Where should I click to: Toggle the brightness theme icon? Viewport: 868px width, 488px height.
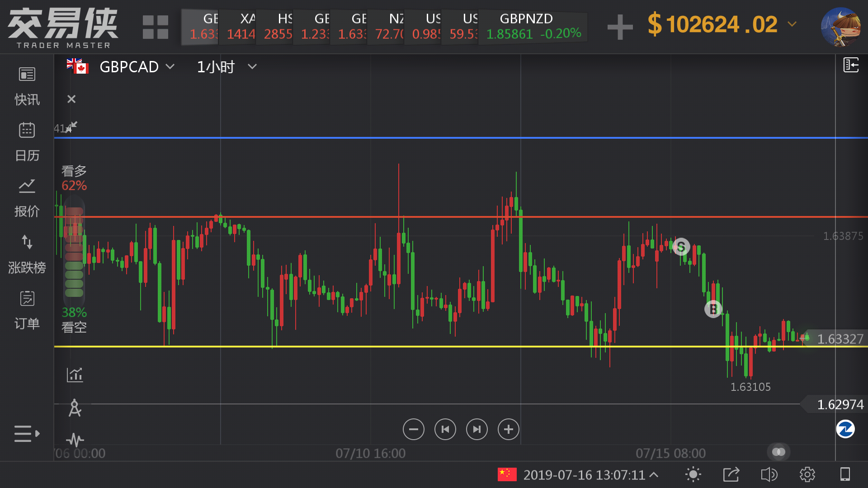[693, 474]
